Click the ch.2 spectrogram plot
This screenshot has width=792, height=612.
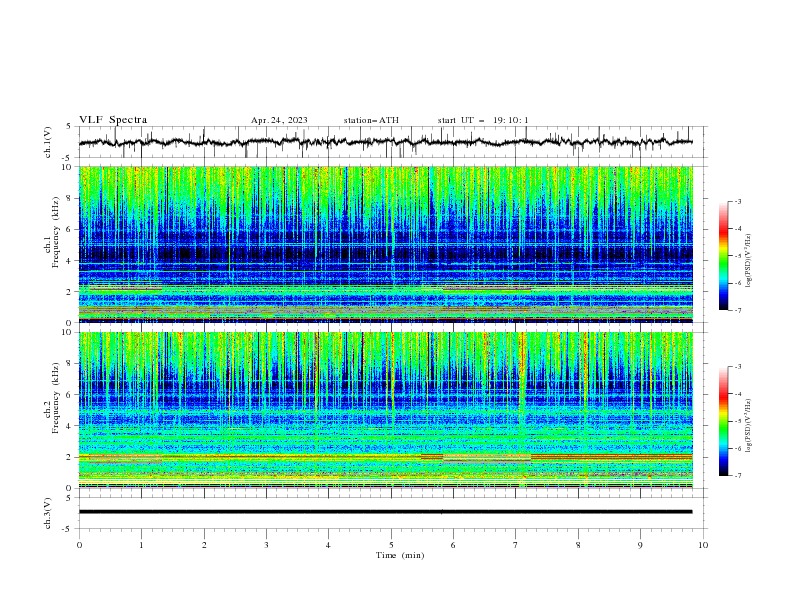pos(386,410)
